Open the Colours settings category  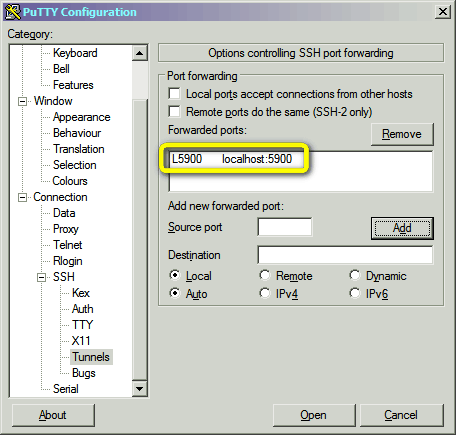point(70,181)
